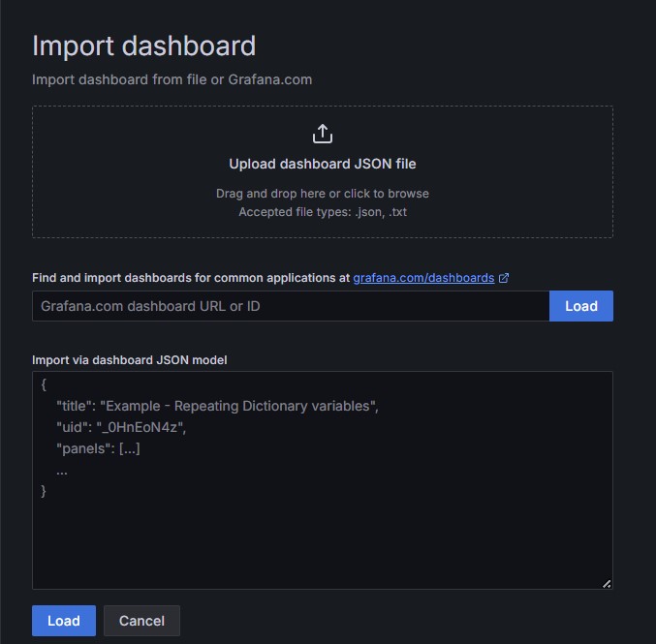Click the "panels" placeholder line in the JSON editor
This screenshot has width=656, height=644.
[x=99, y=448]
